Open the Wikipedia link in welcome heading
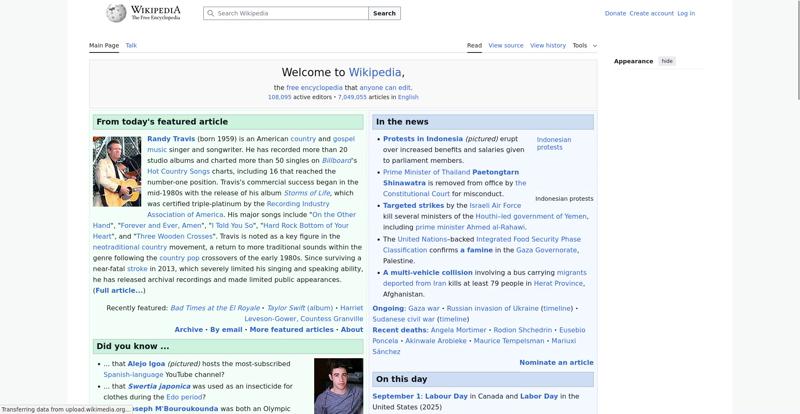 (375, 72)
